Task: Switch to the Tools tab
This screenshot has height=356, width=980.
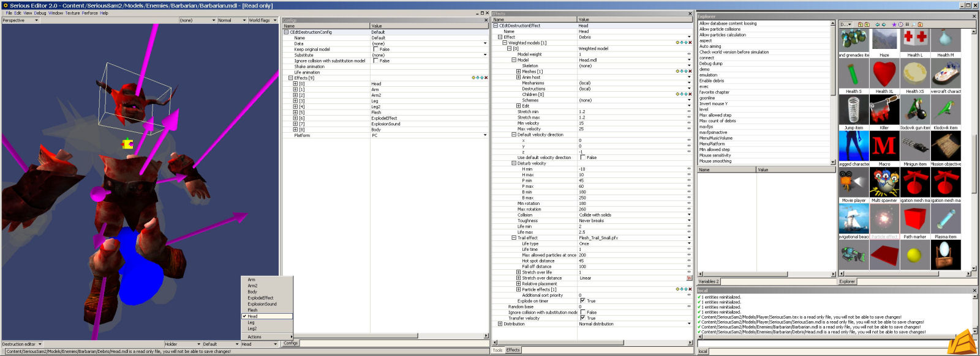Action: pyautogui.click(x=497, y=350)
